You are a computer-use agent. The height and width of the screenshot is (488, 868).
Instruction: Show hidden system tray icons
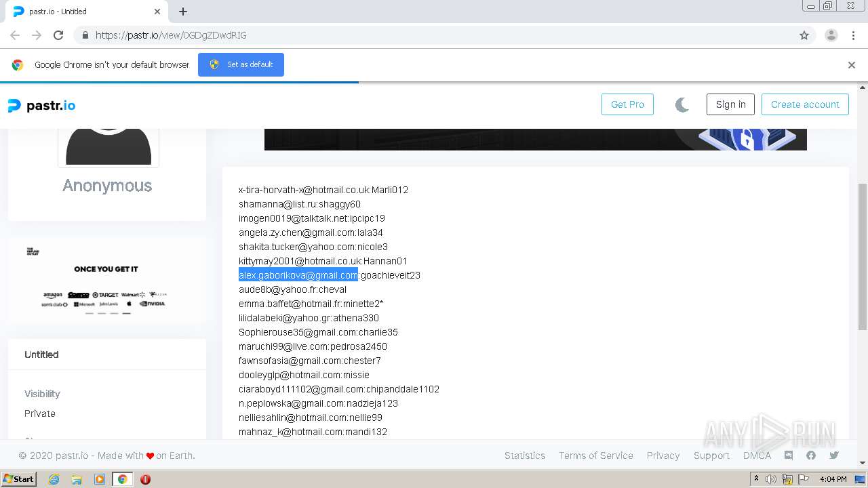point(757,479)
